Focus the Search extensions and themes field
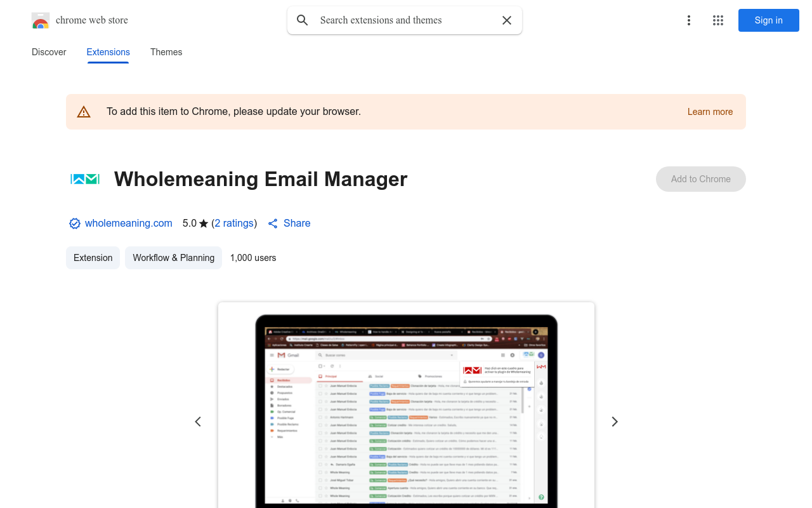Viewport: 812px width, 508px height. tap(405, 20)
